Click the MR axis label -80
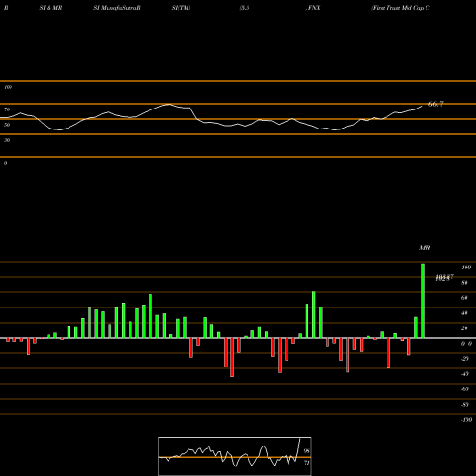This screenshot has height=476, width=476. 465,405
